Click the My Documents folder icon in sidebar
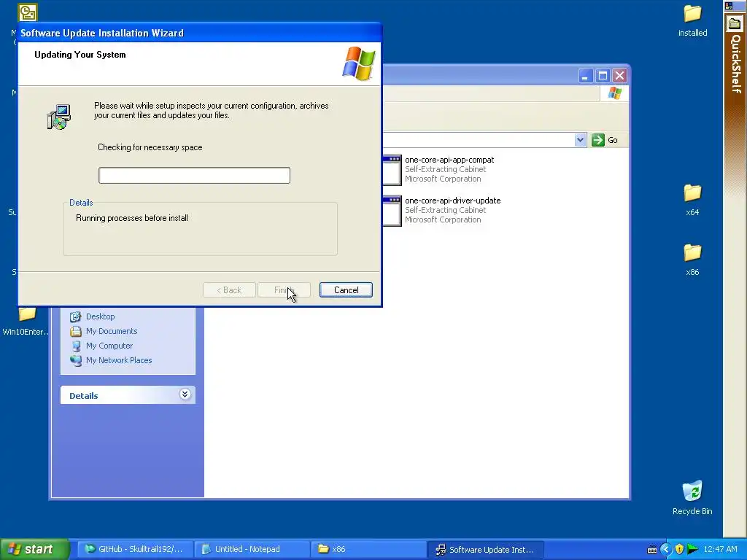Screen dimensions: 747x560 [75, 332]
